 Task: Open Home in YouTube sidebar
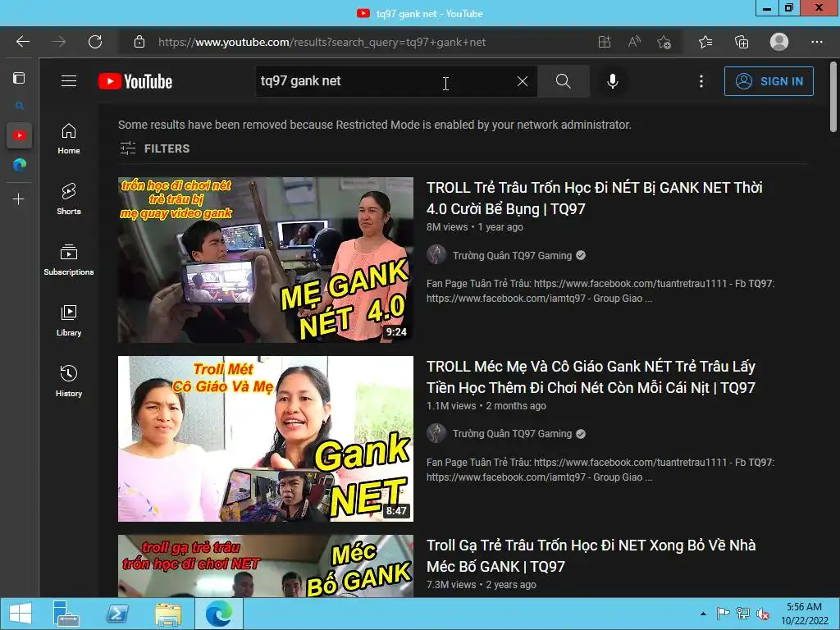(x=69, y=139)
